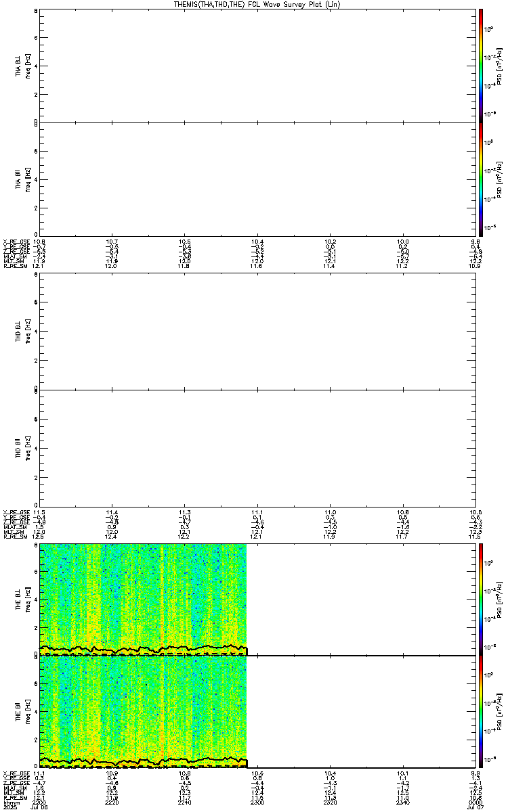
Task: Click the black line trace in THE BL panel
Action: [x=143, y=650]
